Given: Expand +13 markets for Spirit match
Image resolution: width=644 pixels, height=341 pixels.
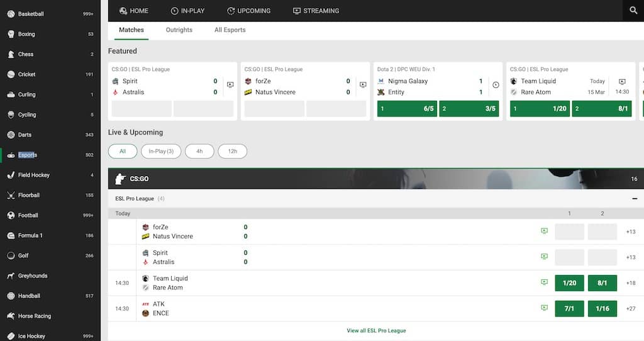Looking at the screenshot, I should 631,257.
